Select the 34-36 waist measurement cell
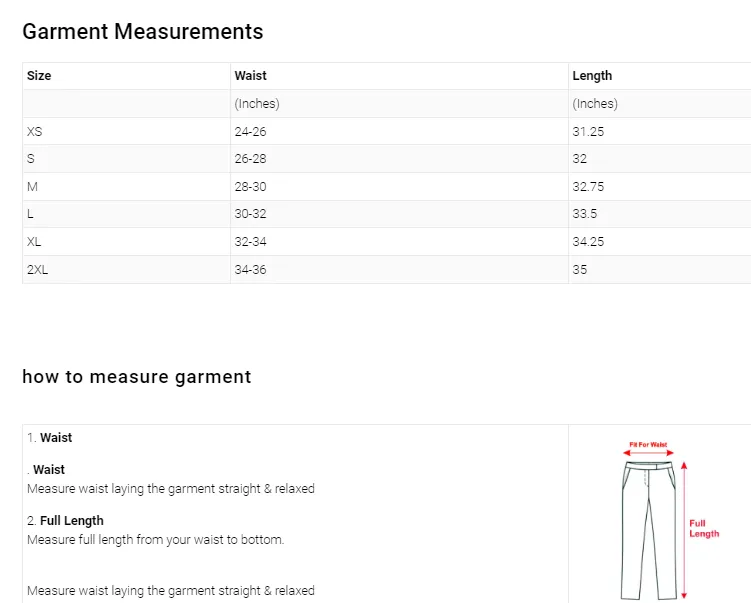 click(250, 270)
